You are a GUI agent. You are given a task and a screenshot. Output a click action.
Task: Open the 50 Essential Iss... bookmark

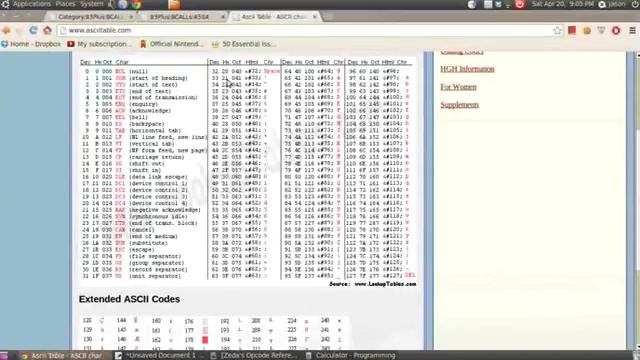point(244,44)
